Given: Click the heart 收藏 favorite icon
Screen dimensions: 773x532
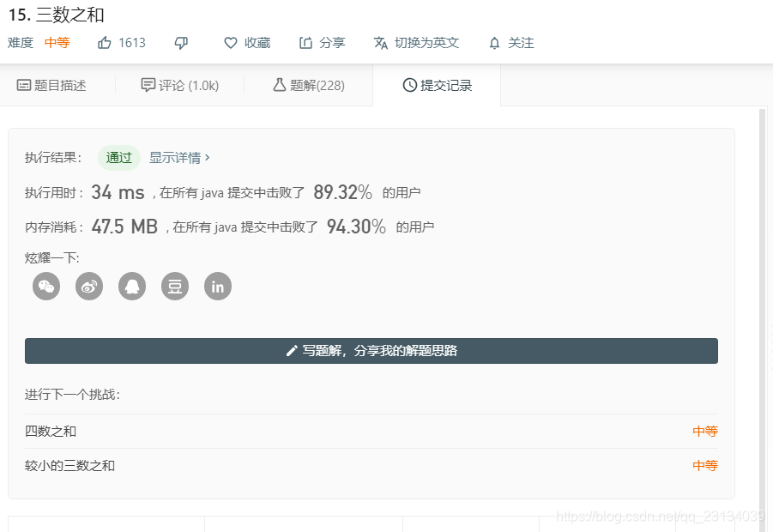Looking at the screenshot, I should [x=230, y=43].
